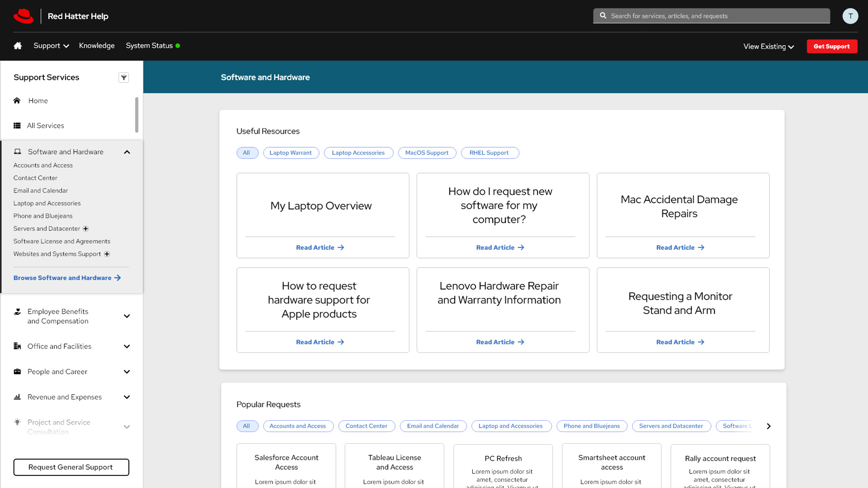Viewport: 868px width, 488px height.
Task: Filter Popular Requests by Phone and Bluejeans
Action: 592,426
